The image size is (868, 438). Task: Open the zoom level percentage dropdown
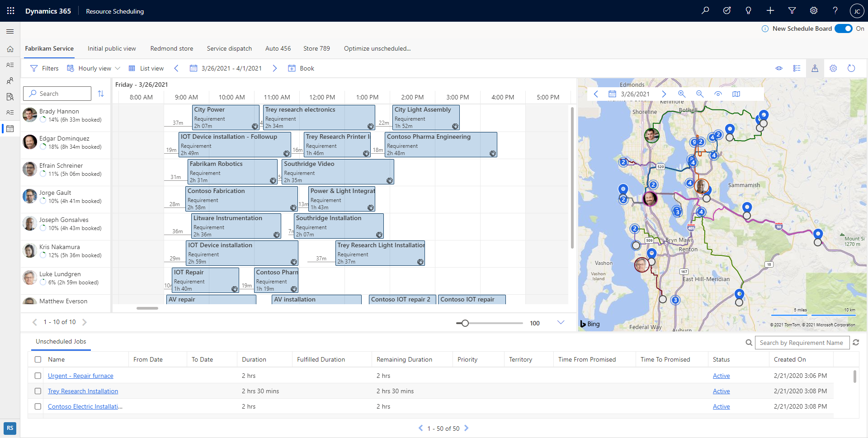[x=561, y=323]
